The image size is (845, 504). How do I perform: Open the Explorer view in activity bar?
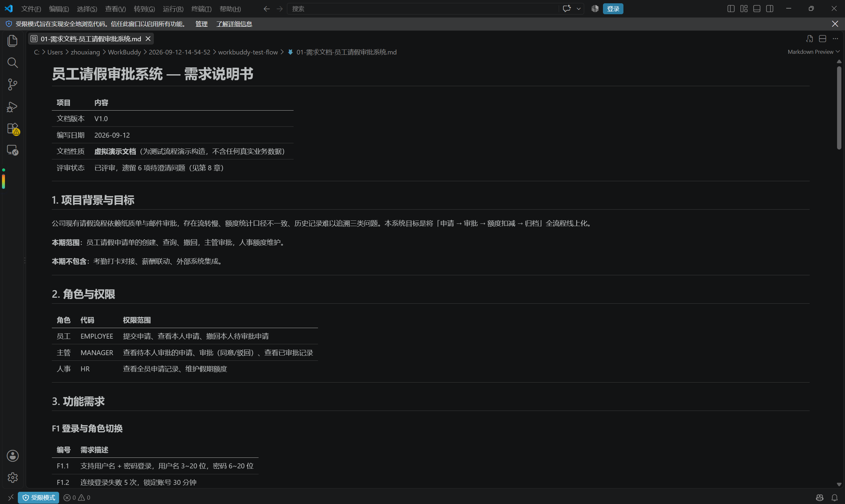coord(13,41)
